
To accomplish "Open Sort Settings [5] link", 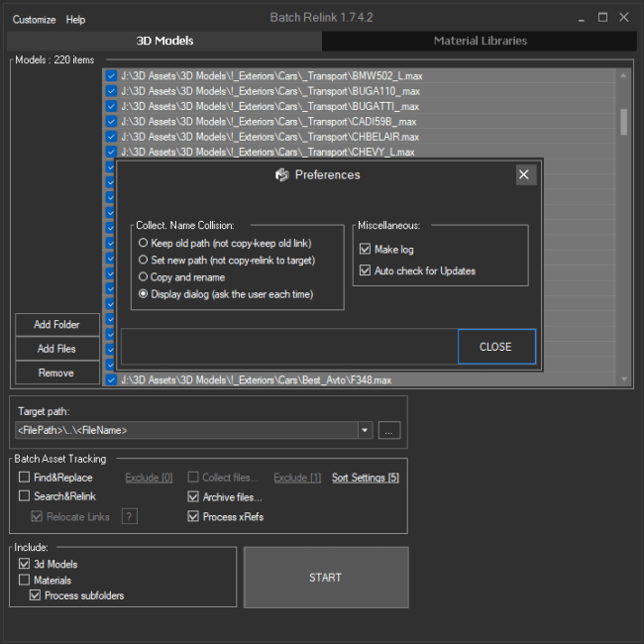I will pyautogui.click(x=366, y=478).
